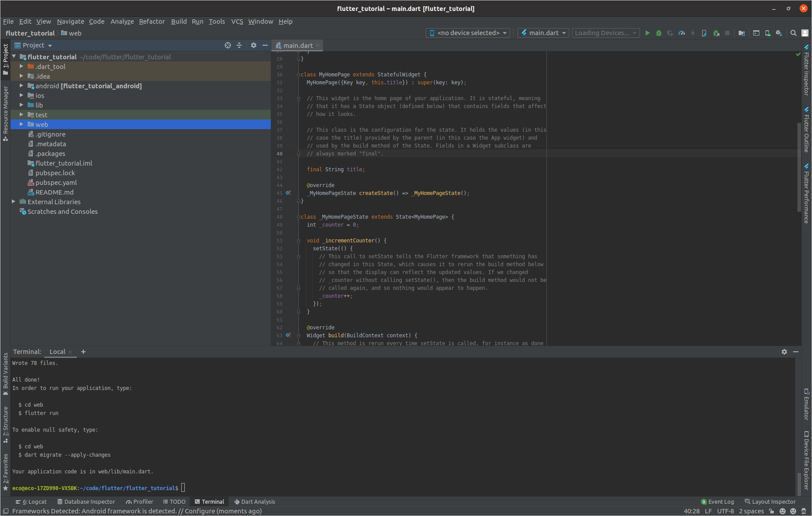This screenshot has width=812, height=516.
Task: Toggle the Flutter Inspector side panel
Action: (x=806, y=70)
